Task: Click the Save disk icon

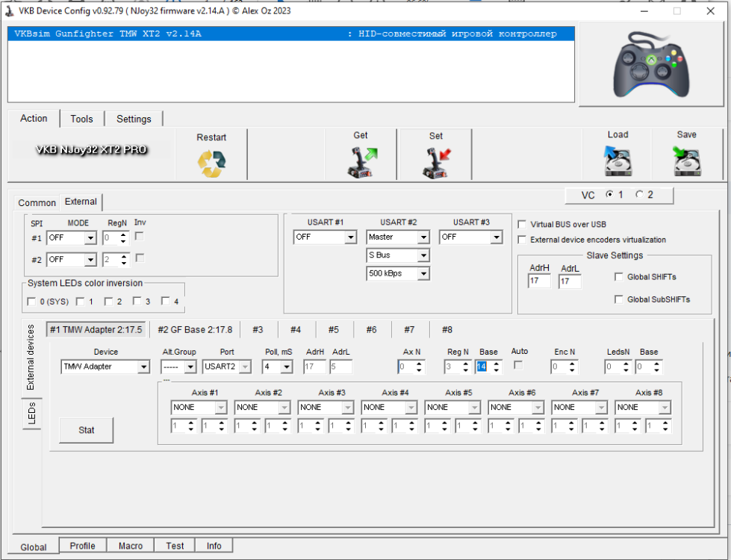Action: [x=686, y=161]
